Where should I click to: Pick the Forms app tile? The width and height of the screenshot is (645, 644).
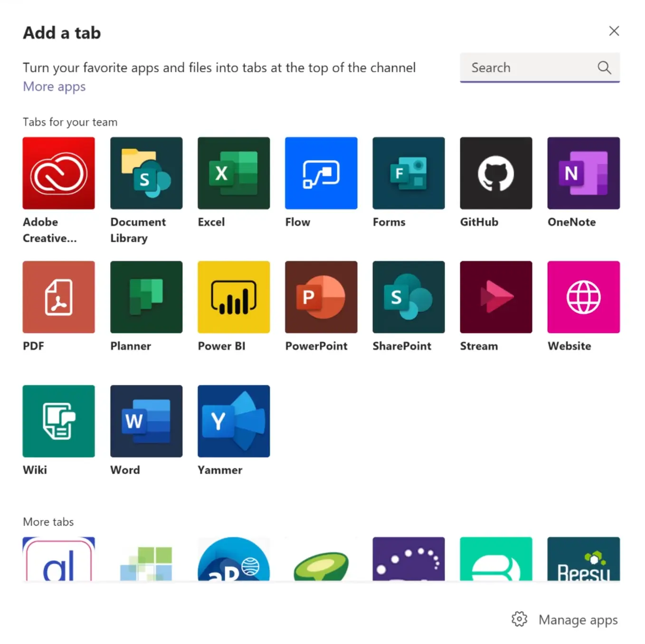pyautogui.click(x=408, y=173)
